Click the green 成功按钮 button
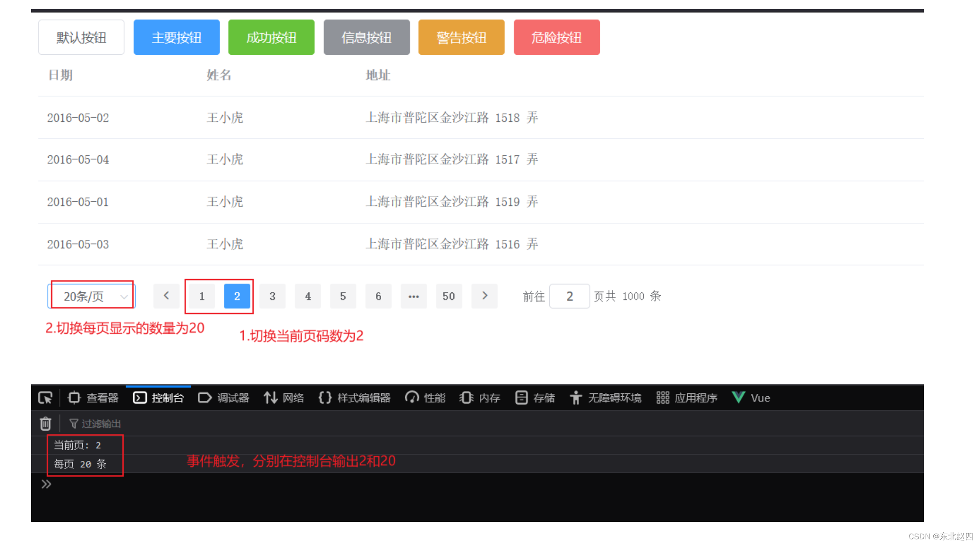The height and width of the screenshot is (545, 980). pos(272,37)
